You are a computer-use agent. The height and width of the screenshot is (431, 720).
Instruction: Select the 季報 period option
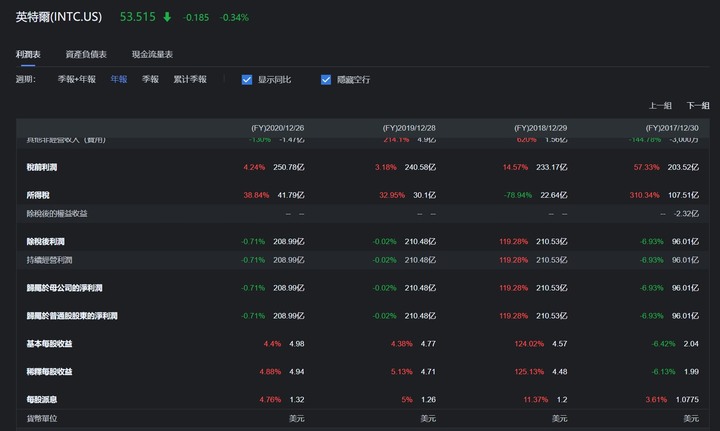pos(150,79)
